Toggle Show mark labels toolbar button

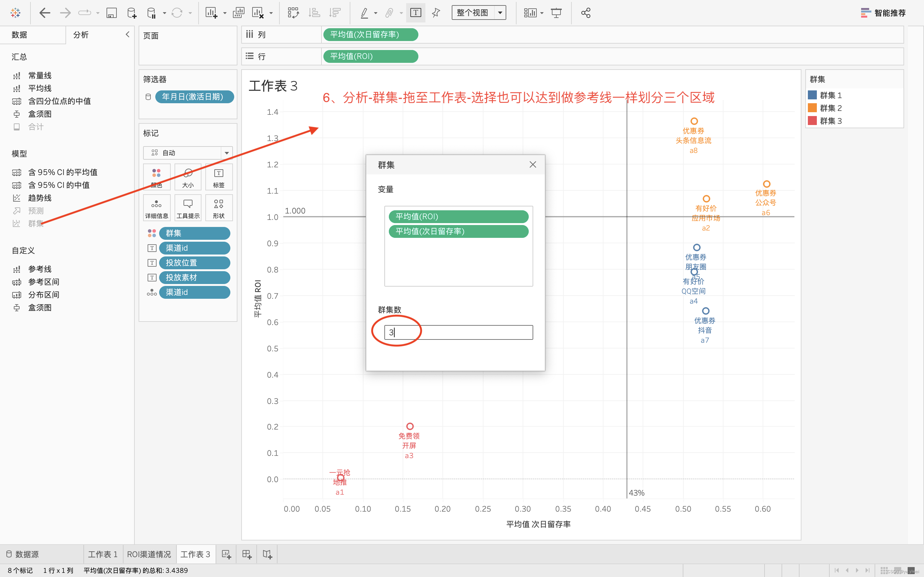tap(415, 13)
